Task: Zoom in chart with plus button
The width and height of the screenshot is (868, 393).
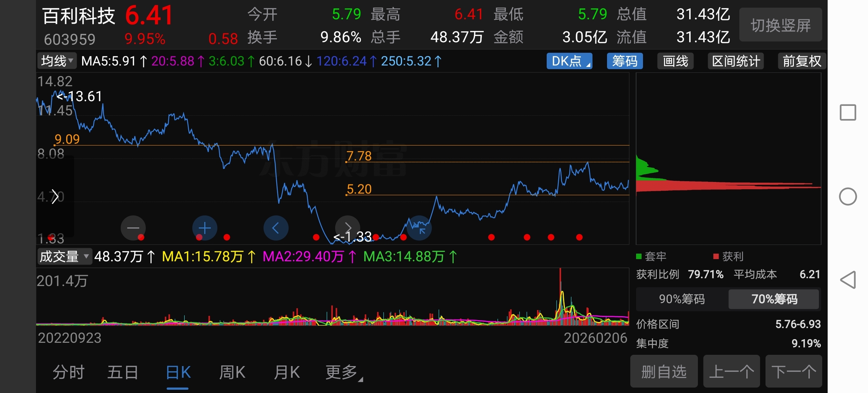Action: (x=205, y=228)
